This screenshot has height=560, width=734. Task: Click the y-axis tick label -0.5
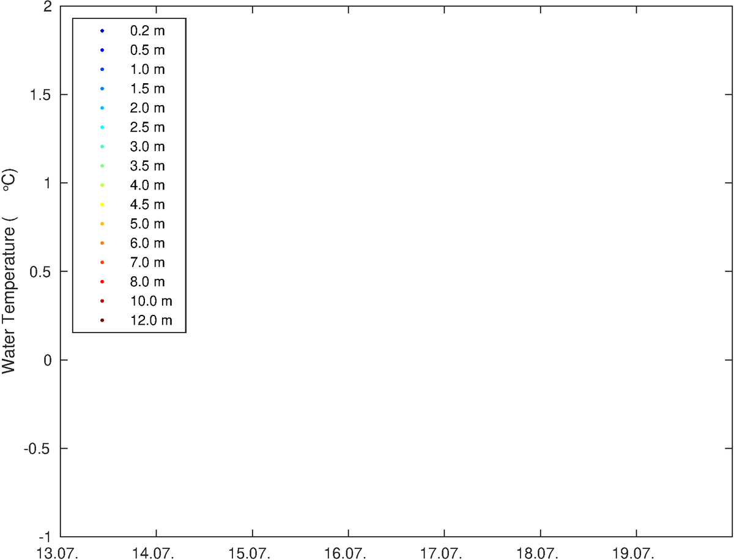[39, 448]
